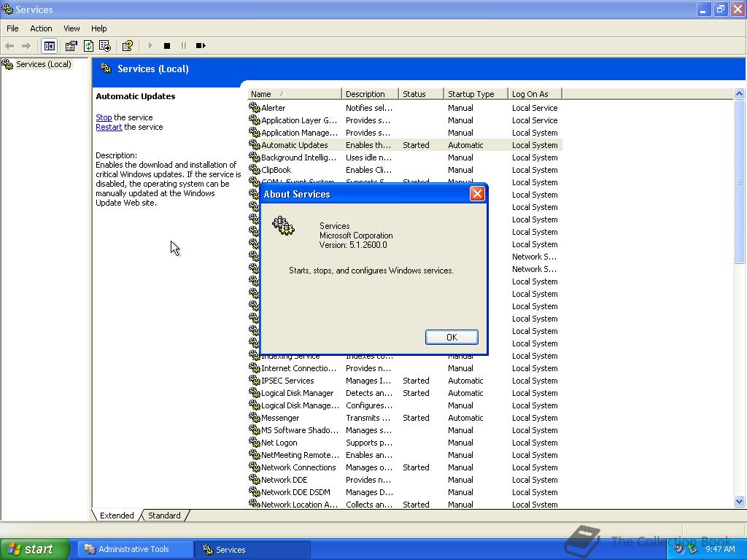Click the gear icon beside Alerter
Screen dimensions: 747x560
(x=255, y=108)
